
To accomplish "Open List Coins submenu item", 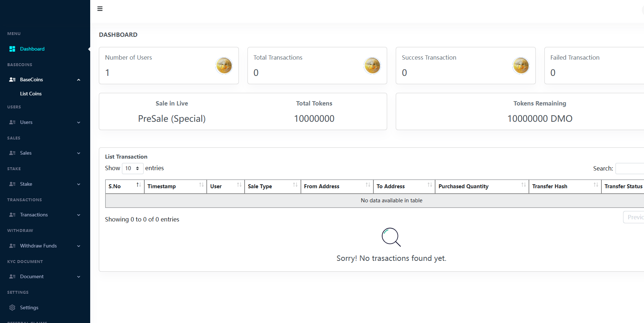I will pos(31,94).
